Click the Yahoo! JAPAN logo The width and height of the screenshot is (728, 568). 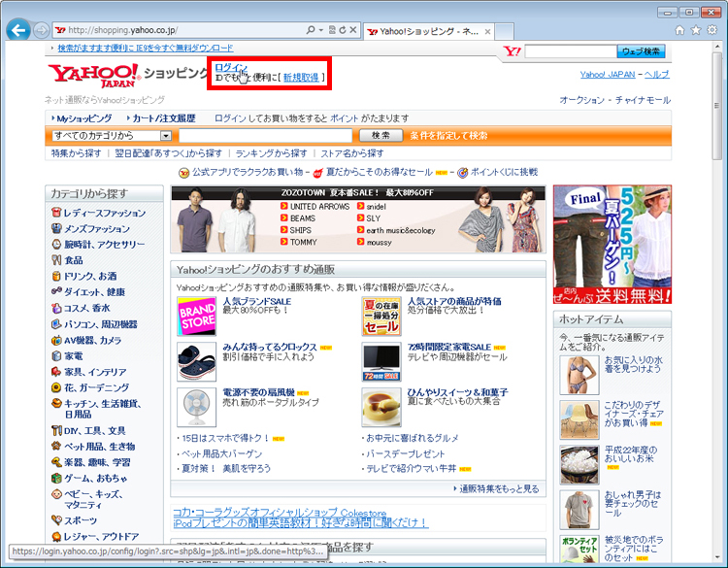[94, 75]
